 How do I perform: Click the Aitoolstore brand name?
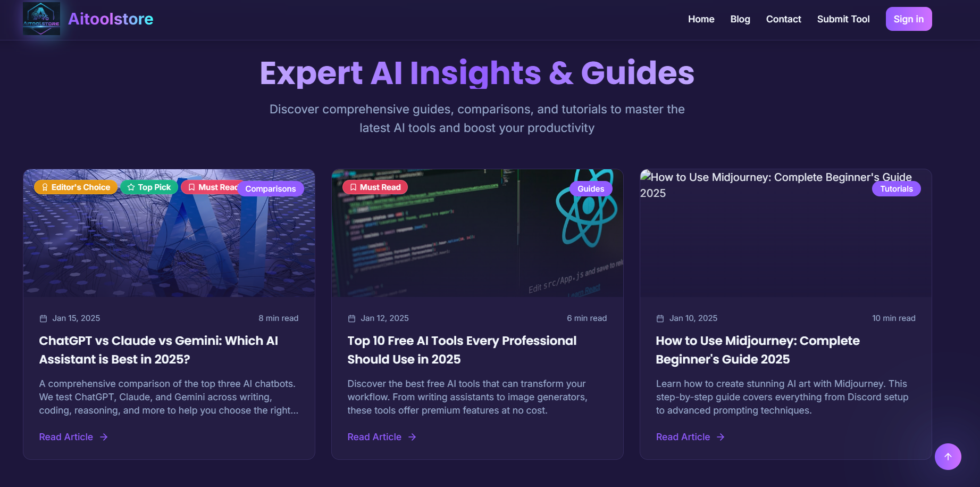[111, 19]
